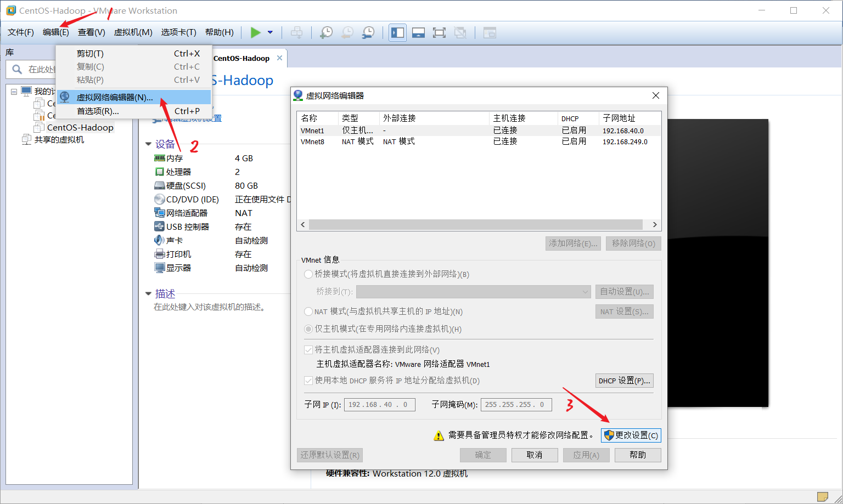Enter full screen mode
This screenshot has width=843, height=504.
tap(439, 32)
